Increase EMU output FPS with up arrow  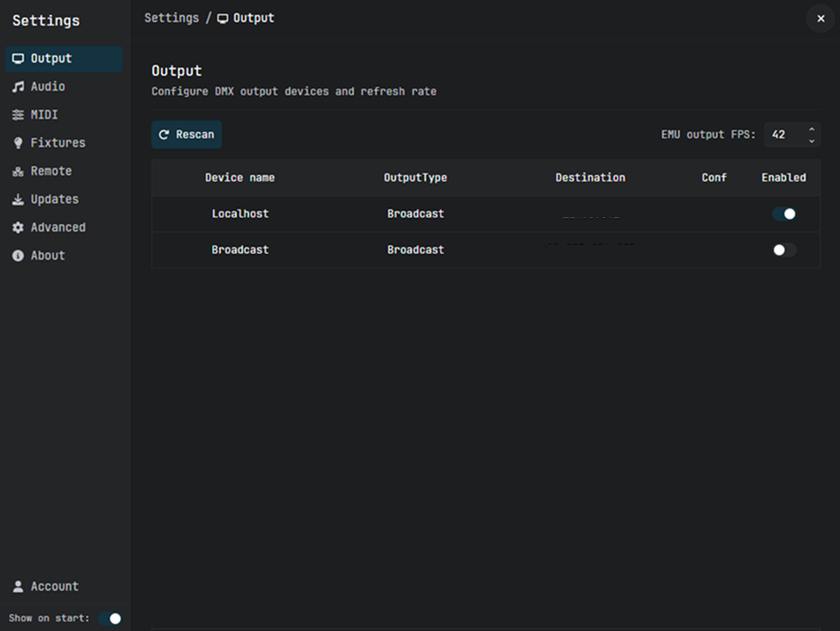tap(812, 129)
